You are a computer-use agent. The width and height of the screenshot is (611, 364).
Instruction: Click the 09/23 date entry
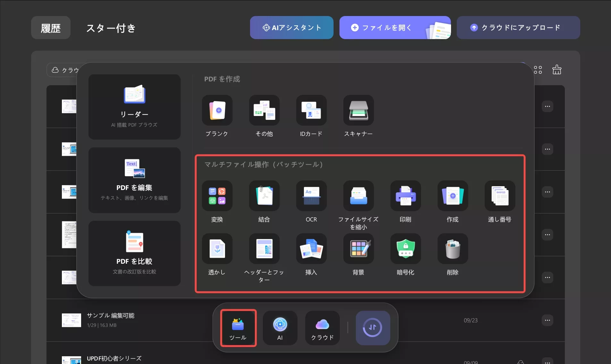tap(471, 320)
